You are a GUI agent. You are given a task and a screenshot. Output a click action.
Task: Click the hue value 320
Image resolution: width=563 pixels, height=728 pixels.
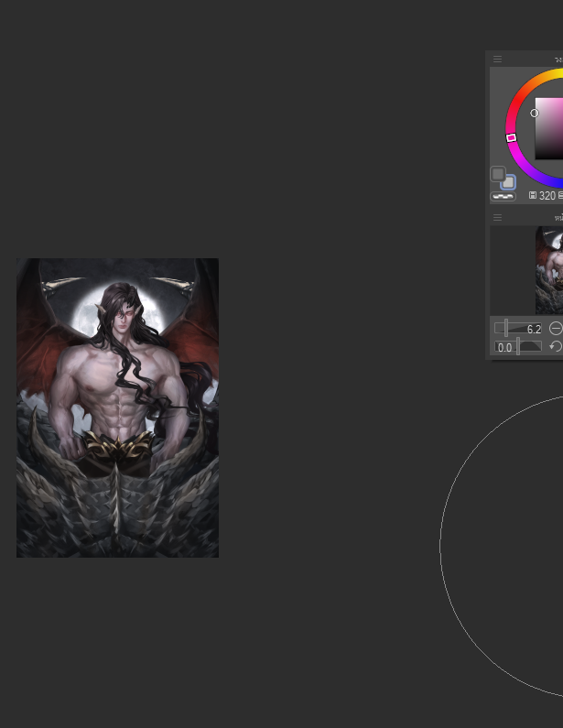(547, 196)
